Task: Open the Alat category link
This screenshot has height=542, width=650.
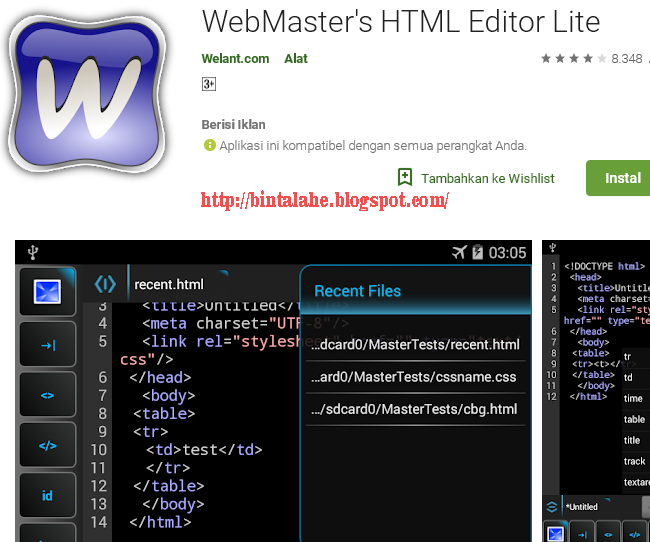Action: pos(296,59)
